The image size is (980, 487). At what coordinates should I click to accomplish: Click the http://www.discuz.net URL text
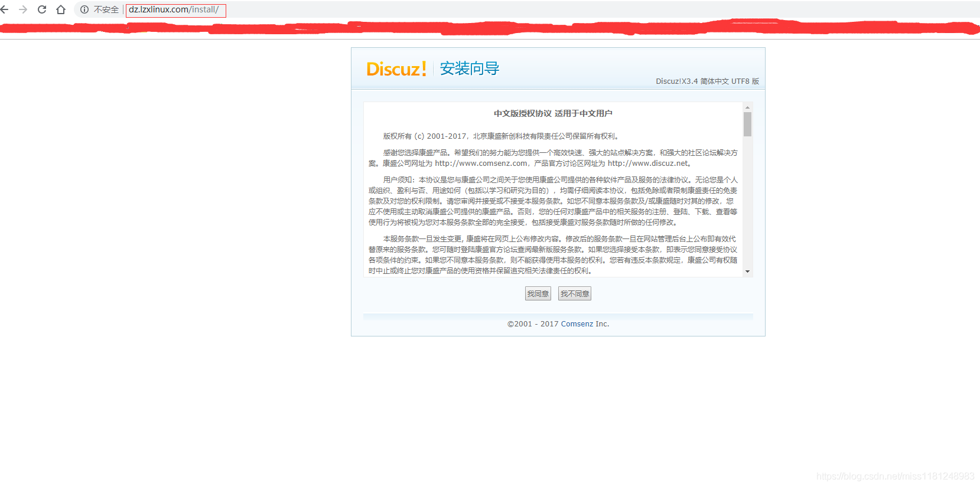click(648, 164)
